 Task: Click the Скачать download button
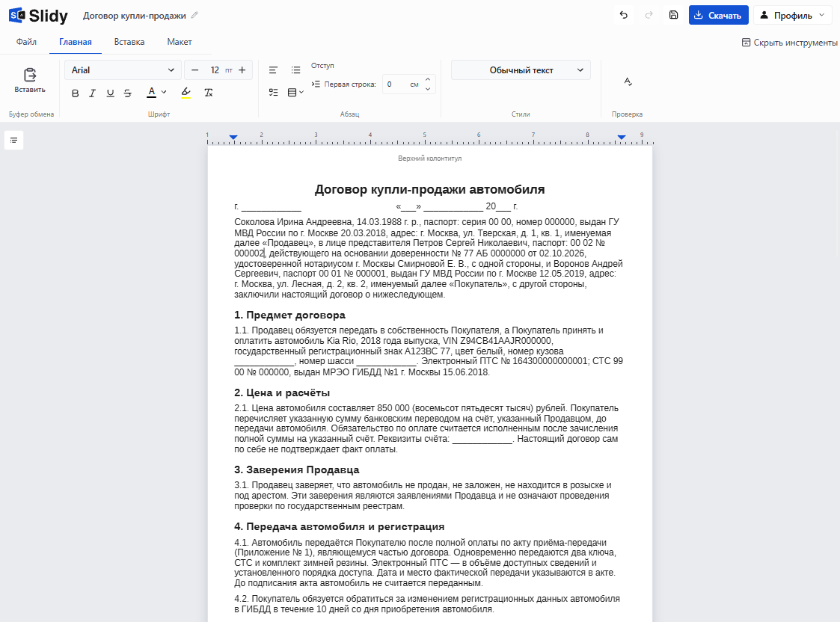click(x=718, y=15)
